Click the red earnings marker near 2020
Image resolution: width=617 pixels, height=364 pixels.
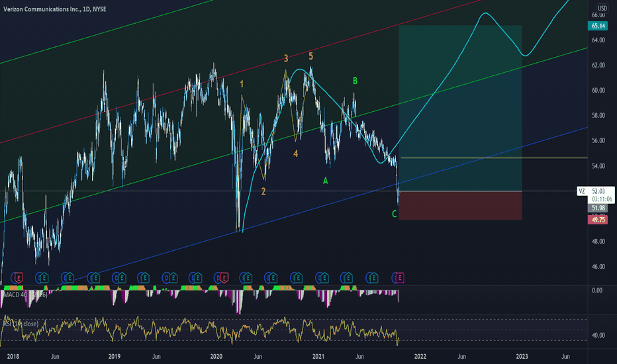[x=224, y=278]
